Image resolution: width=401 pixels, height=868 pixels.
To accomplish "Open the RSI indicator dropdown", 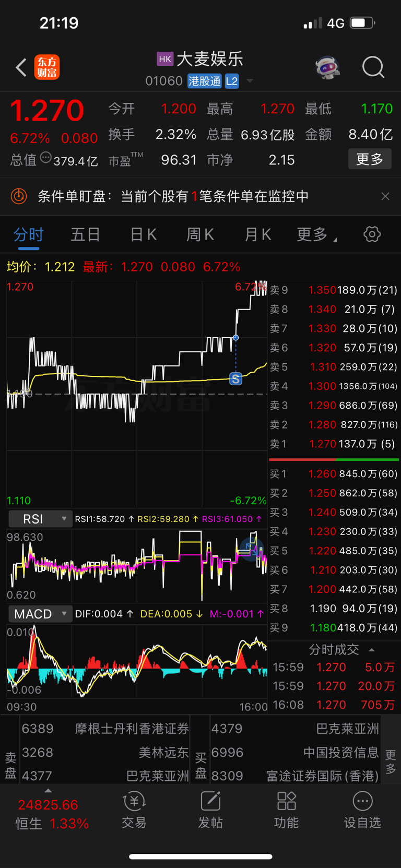I will point(40,519).
